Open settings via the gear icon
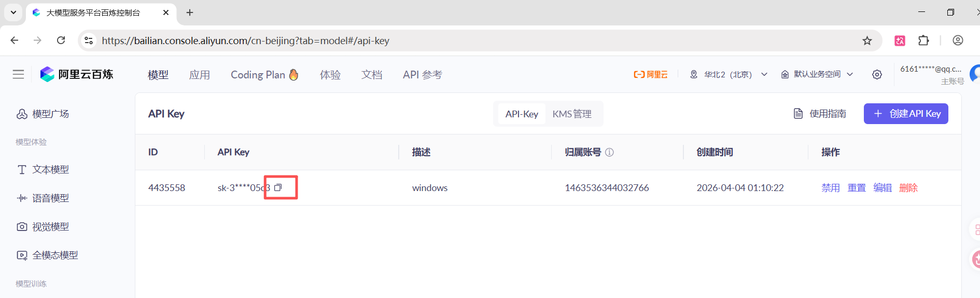The height and width of the screenshot is (298, 980). pos(877,75)
